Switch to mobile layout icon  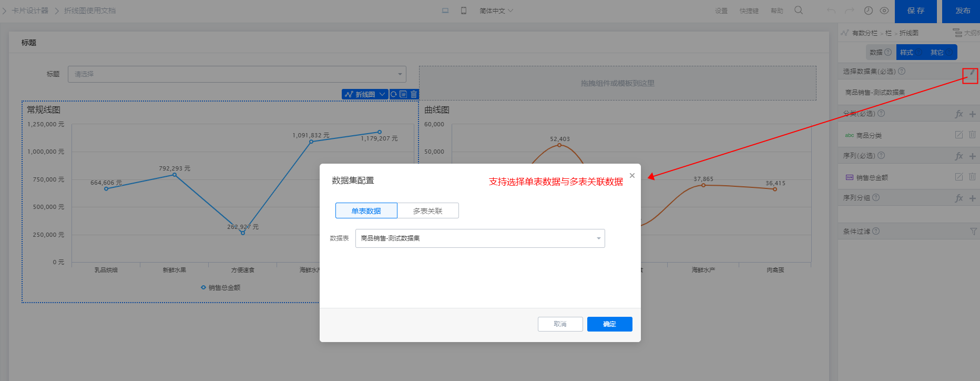(x=464, y=11)
